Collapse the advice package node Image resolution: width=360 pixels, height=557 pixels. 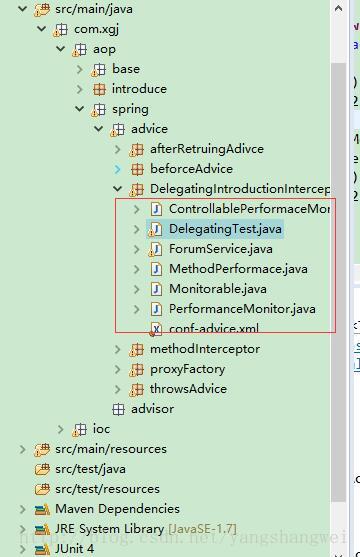point(99,128)
